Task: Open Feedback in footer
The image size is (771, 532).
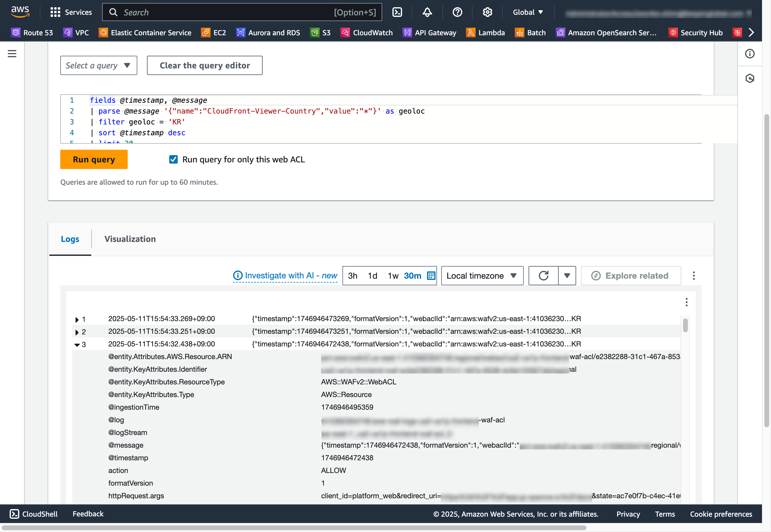Action: pyautogui.click(x=88, y=514)
